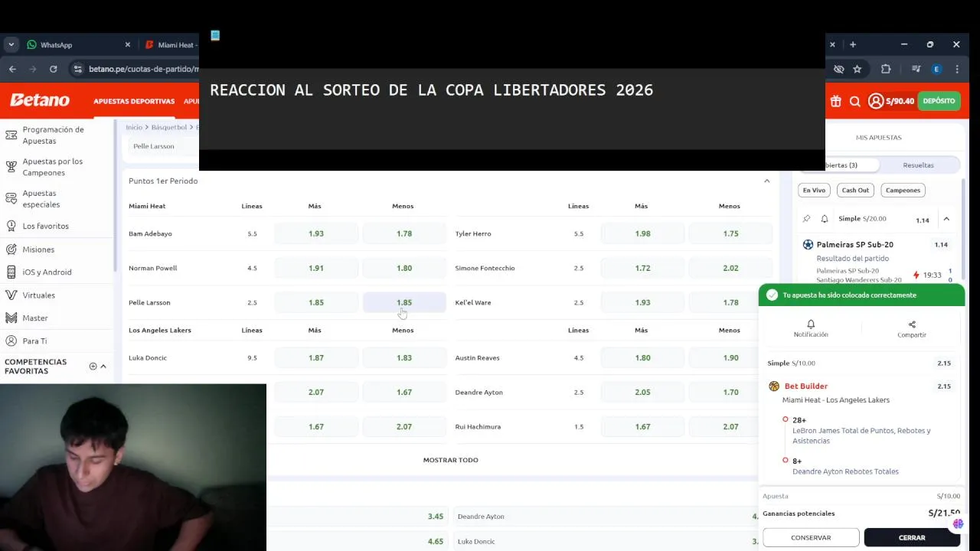The height and width of the screenshot is (551, 980).
Task: Open the iOS y Android phone icon
Action: click(11, 272)
